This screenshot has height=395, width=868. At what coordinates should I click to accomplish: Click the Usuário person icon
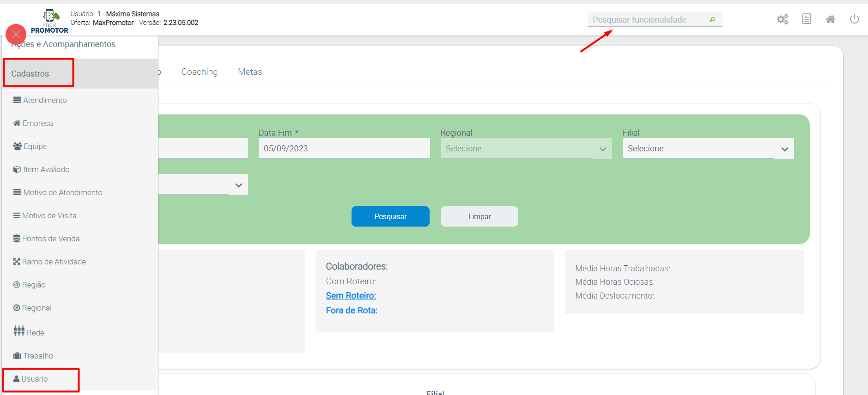tap(17, 379)
